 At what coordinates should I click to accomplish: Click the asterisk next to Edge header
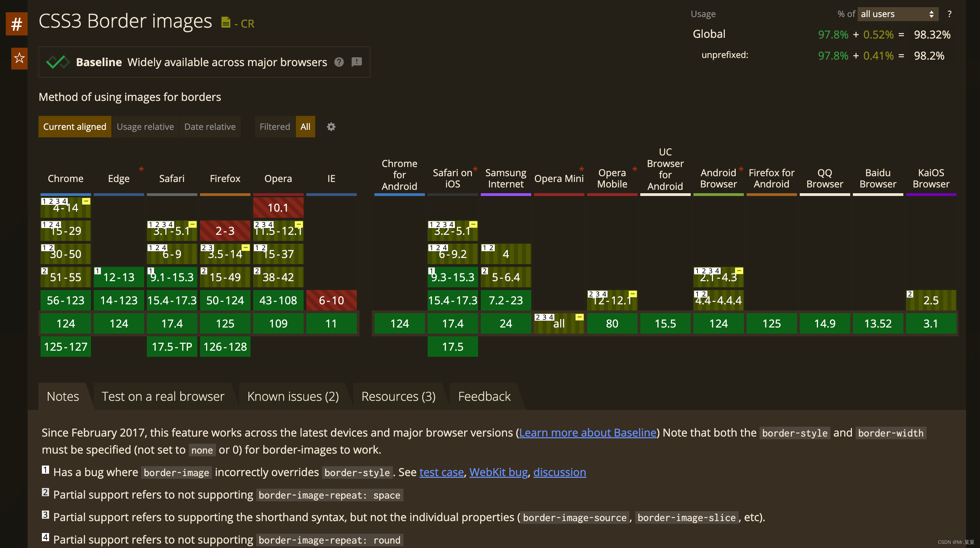(141, 169)
